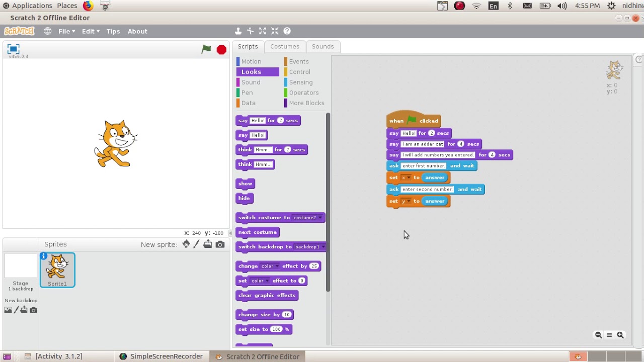The height and width of the screenshot is (362, 644).
Task: Click the 'when flag clicked' hat block
Action: [414, 120]
